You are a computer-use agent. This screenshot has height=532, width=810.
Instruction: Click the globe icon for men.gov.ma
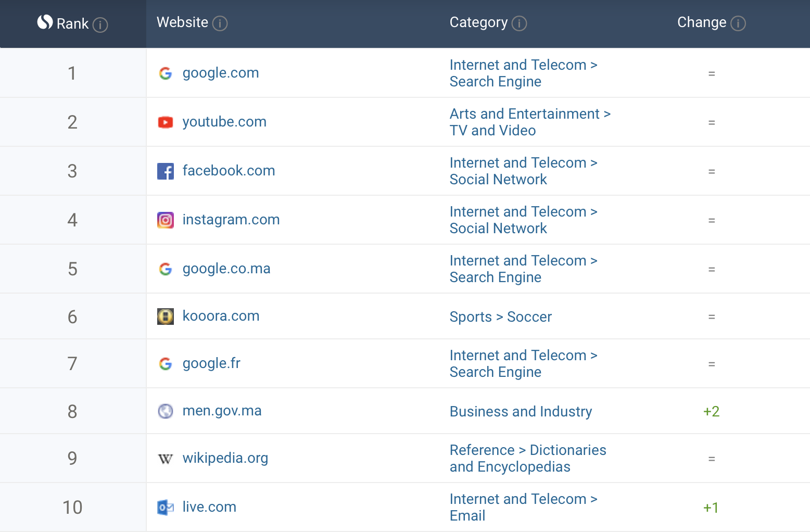point(166,411)
